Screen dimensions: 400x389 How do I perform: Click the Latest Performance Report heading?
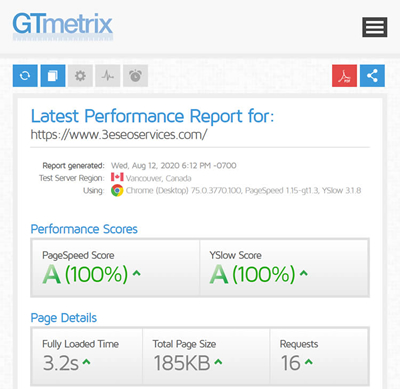(152, 116)
